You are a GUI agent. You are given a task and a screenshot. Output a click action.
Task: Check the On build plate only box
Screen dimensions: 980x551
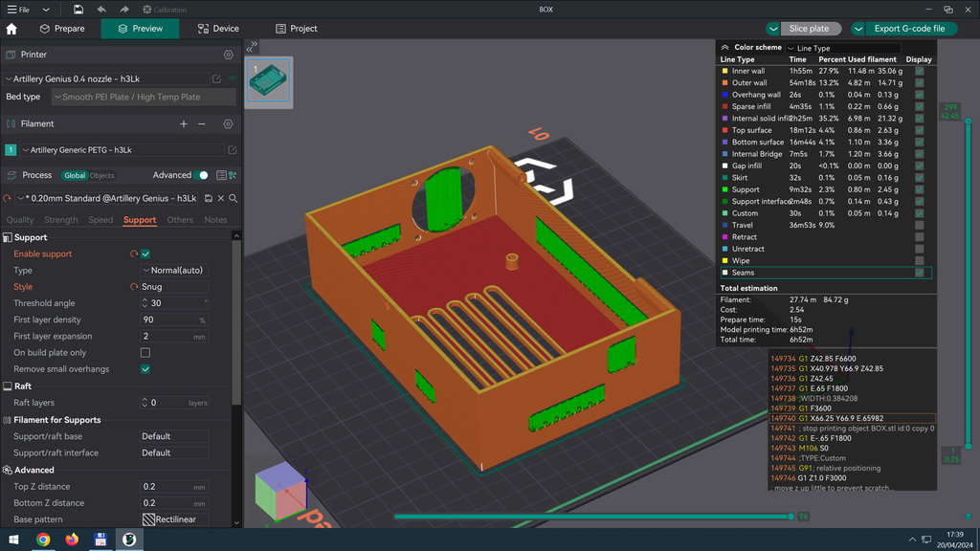[x=146, y=352]
